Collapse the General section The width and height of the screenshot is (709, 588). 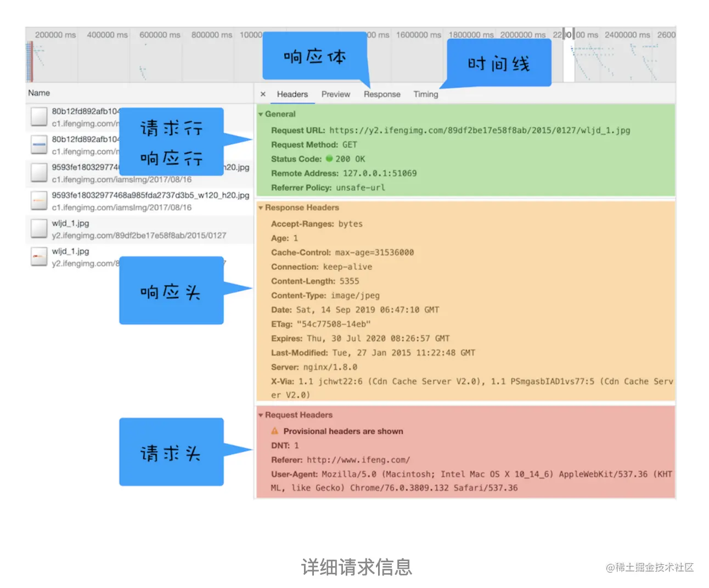pyautogui.click(x=261, y=114)
